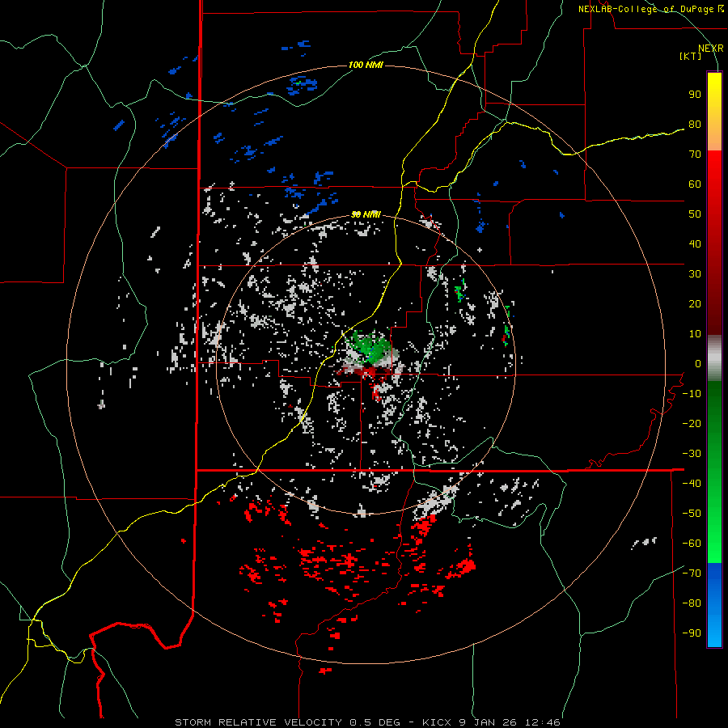
Task: Click the 50 NMI range ring label
Action: point(366,214)
